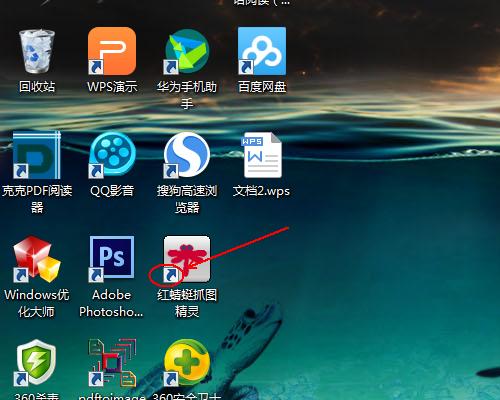
Task: Launch 搜狗高速浏览器 browser shortcut
Action: [187, 155]
